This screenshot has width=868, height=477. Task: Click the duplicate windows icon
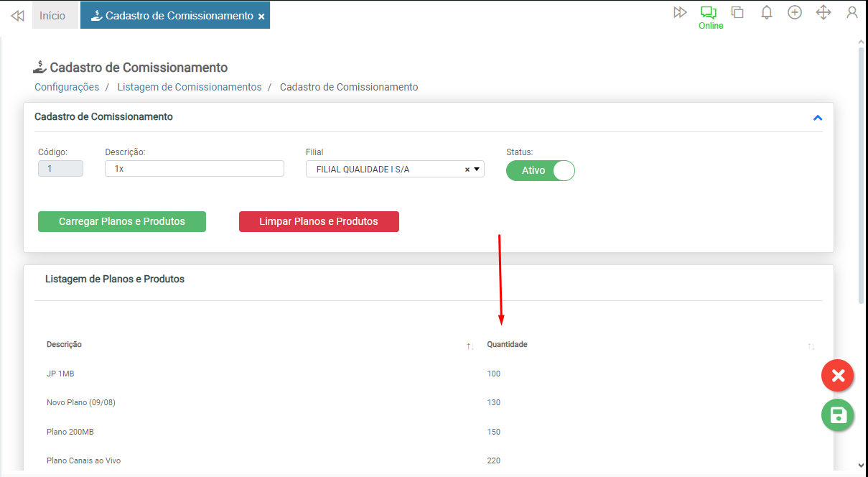pyautogui.click(x=737, y=12)
